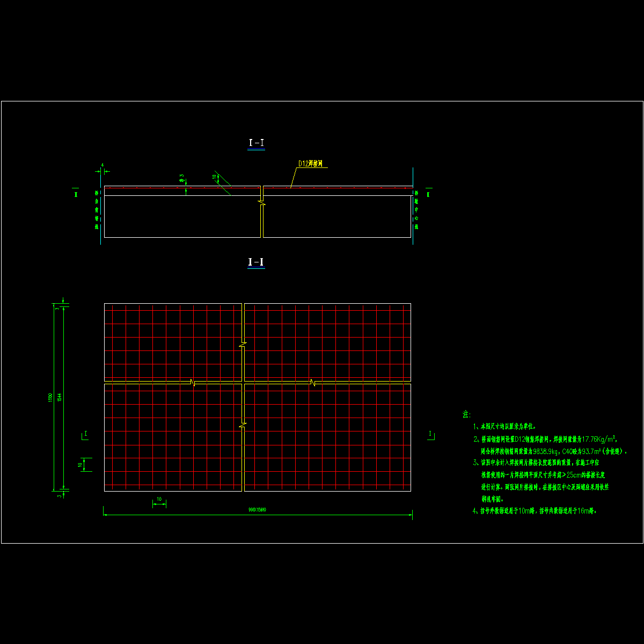The height and width of the screenshot is (644, 644).
Task: Click the yellow D12 weld mesh label
Action: point(310,164)
